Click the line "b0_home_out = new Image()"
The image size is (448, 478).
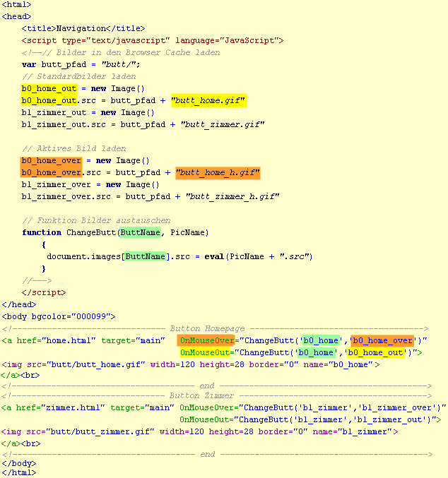[x=83, y=89]
